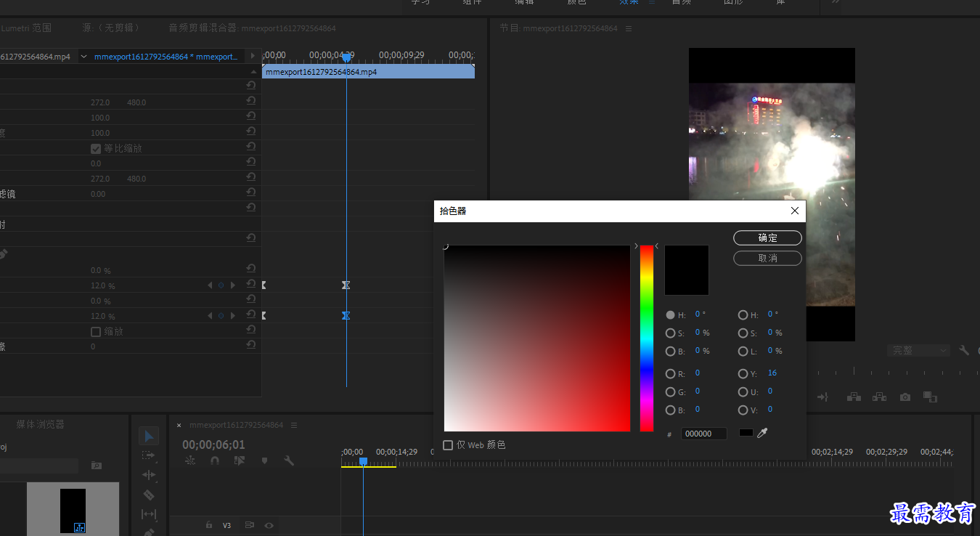Click mmexport1612792564864.mp4 clip bar in effect controls
Image resolution: width=980 pixels, height=536 pixels.
click(x=368, y=72)
